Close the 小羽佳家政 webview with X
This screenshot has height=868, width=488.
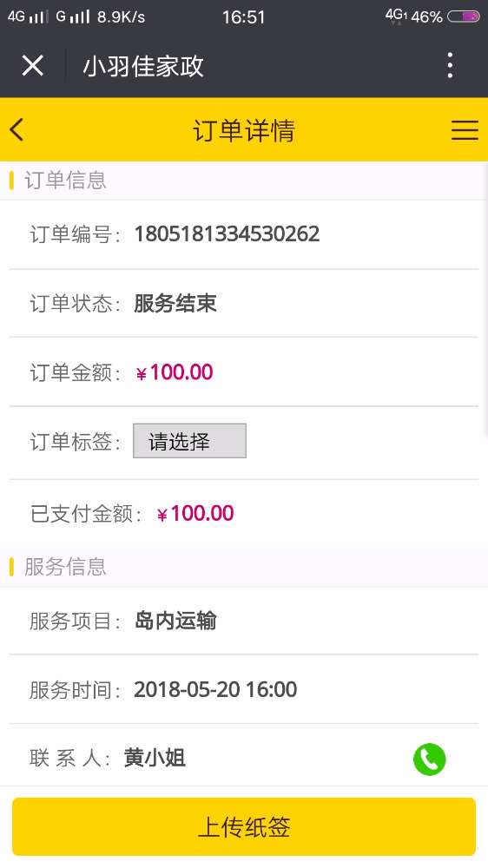coord(33,66)
